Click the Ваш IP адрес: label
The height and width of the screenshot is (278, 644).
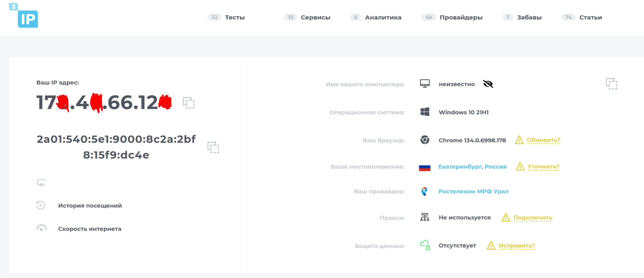(58, 83)
